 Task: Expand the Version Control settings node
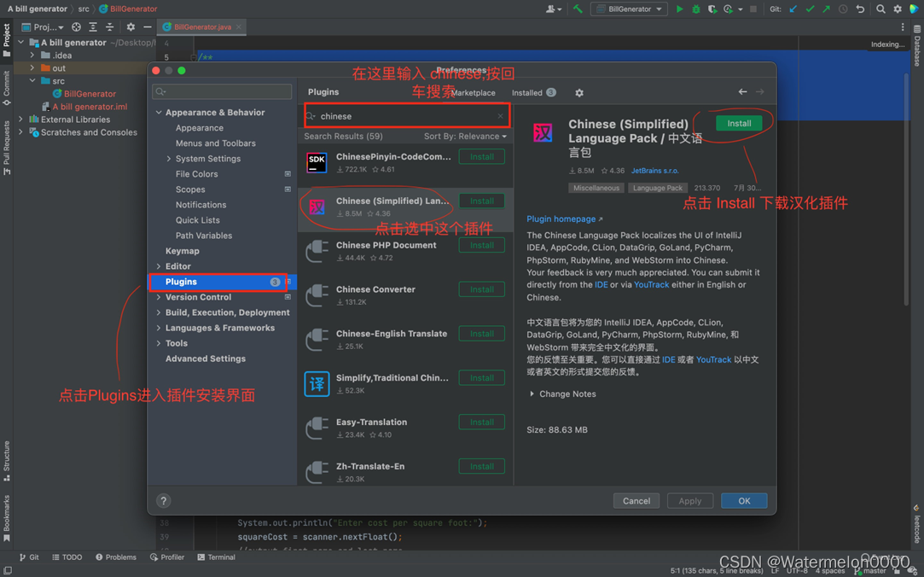pyautogui.click(x=158, y=296)
